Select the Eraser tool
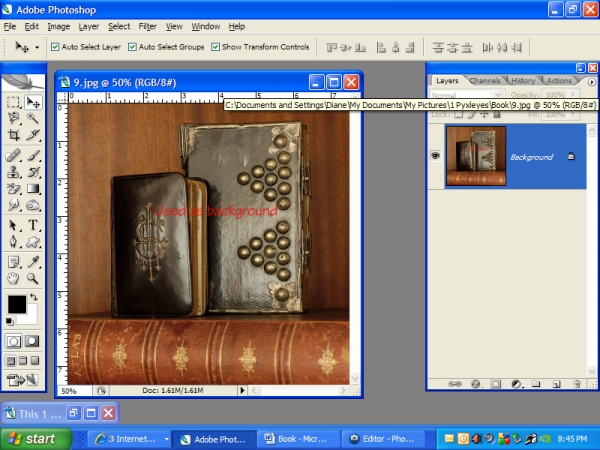 [x=13, y=189]
